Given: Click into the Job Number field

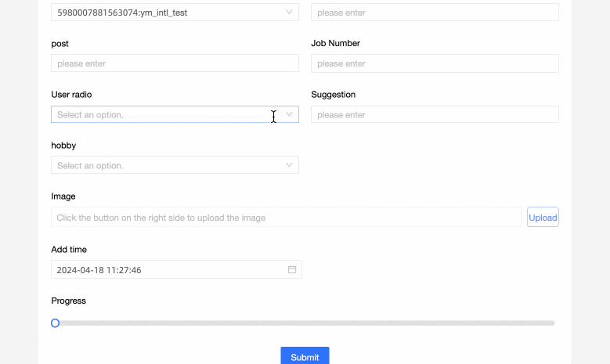Looking at the screenshot, I should 435,63.
